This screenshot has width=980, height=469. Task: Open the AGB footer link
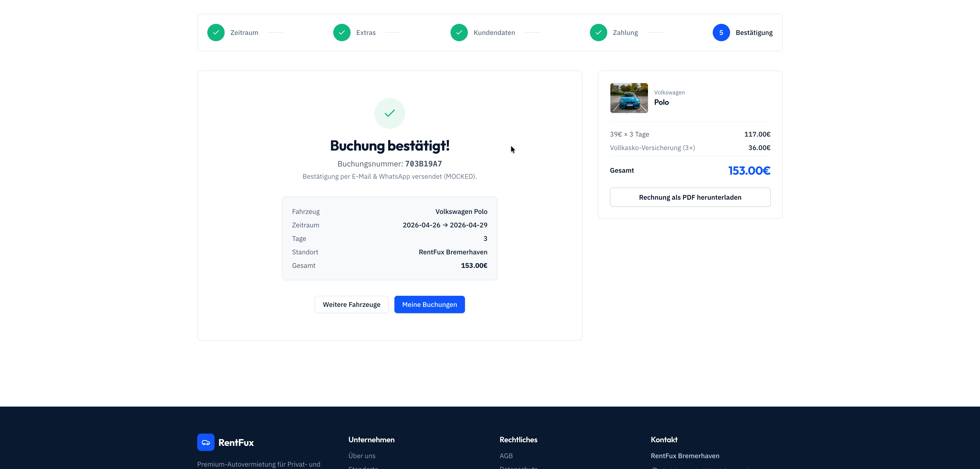point(506,456)
